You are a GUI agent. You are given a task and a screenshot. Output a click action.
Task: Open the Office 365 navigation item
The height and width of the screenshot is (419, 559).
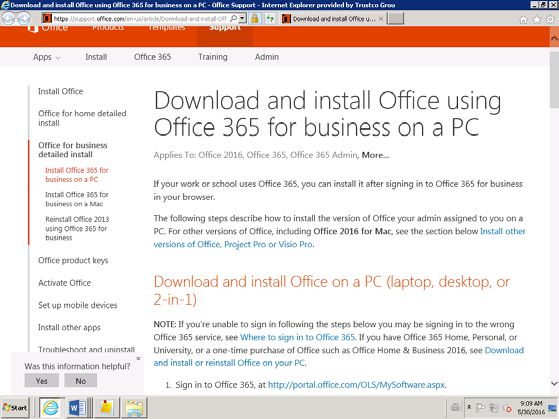(152, 57)
